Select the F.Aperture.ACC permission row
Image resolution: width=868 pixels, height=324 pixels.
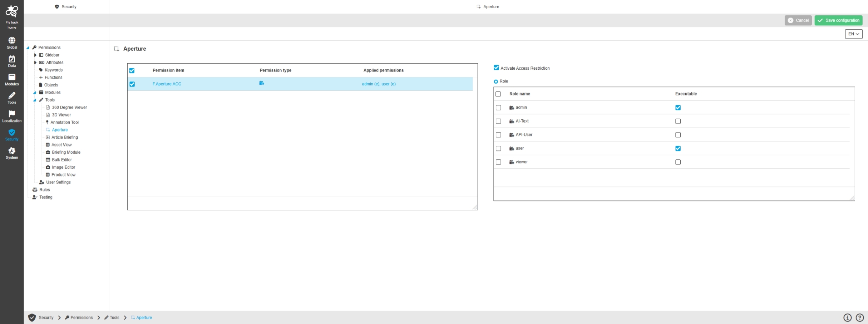(x=167, y=84)
